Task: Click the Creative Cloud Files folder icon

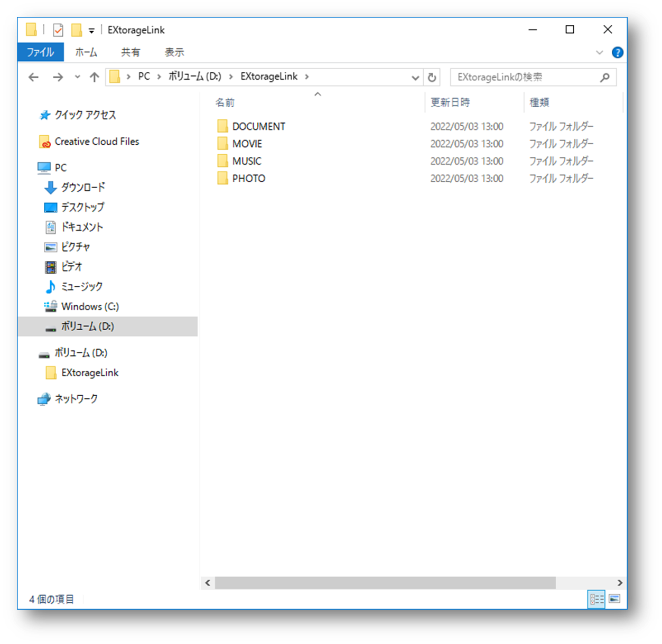Action: click(45, 142)
